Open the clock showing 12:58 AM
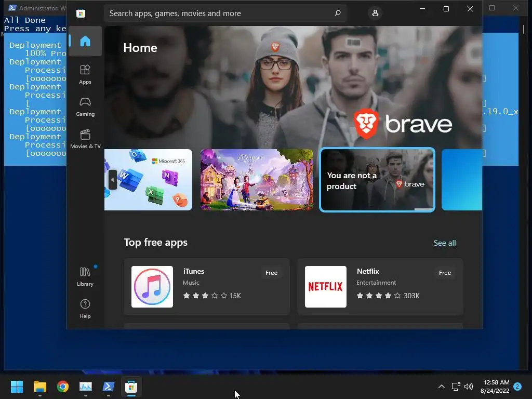Screen dimensions: 532x399 click(x=495, y=387)
